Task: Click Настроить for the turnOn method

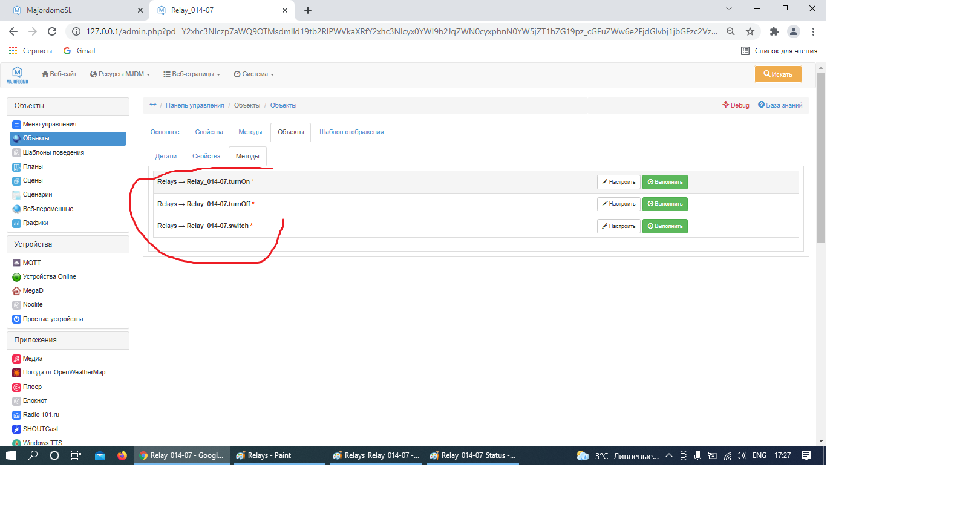Action: [x=619, y=182]
